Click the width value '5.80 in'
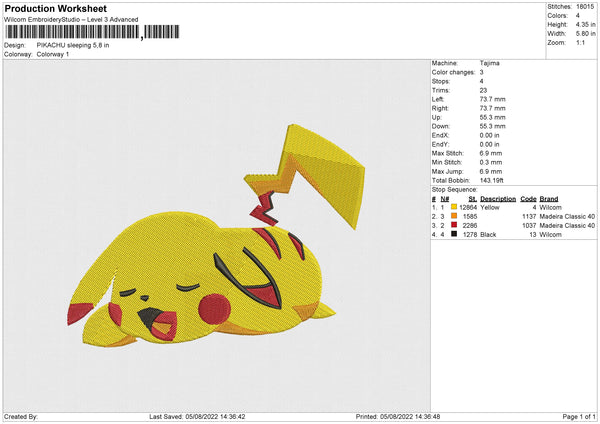The height and width of the screenshot is (424, 600). [x=585, y=34]
